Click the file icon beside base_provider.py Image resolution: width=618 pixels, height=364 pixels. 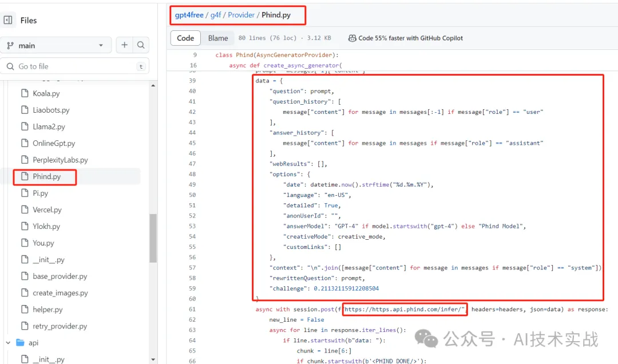click(x=25, y=276)
